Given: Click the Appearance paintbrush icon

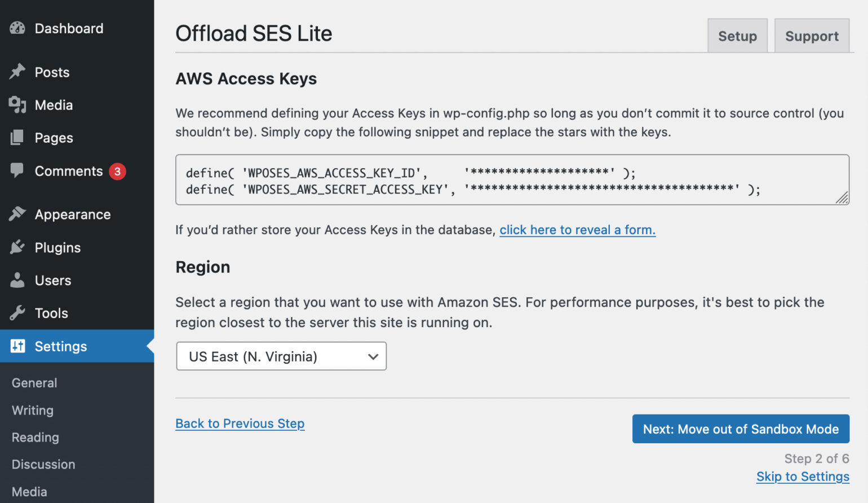Looking at the screenshot, I should coord(17,214).
